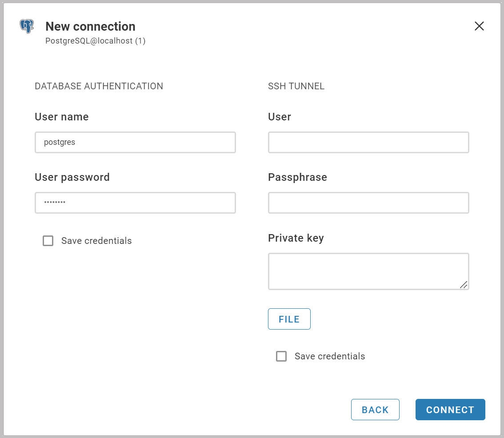
Task: Open the FILE picker for the private key
Action: (289, 319)
